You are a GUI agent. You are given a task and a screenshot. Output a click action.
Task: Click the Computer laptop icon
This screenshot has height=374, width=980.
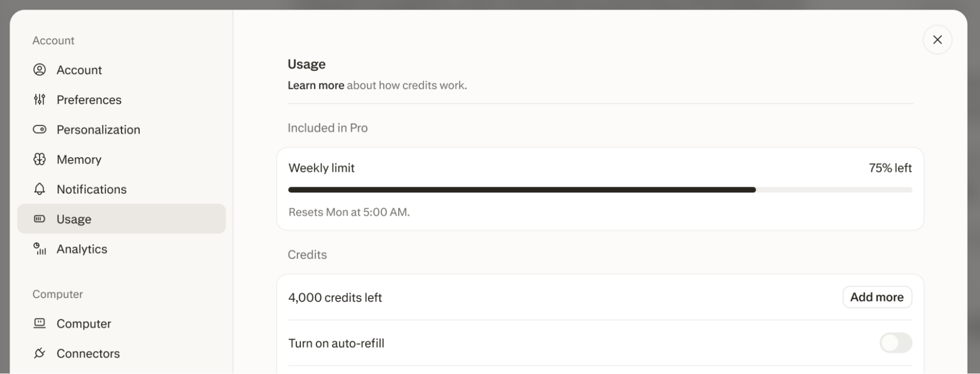(x=40, y=323)
